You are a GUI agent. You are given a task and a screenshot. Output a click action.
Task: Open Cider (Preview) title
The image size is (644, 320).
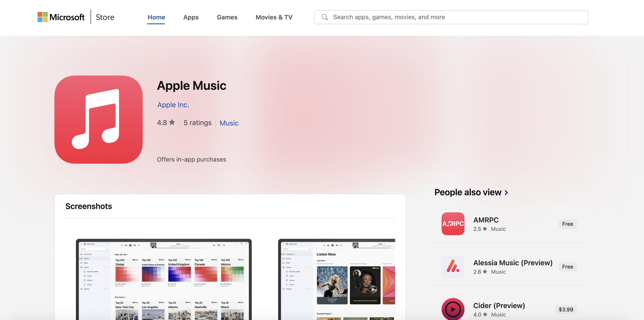coord(499,305)
